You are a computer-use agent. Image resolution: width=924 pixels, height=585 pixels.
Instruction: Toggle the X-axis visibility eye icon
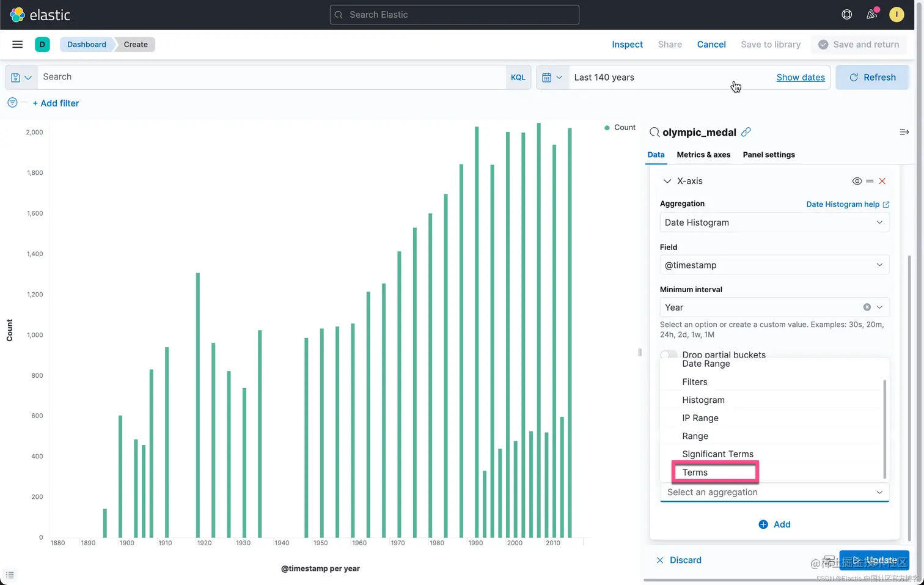tap(857, 181)
